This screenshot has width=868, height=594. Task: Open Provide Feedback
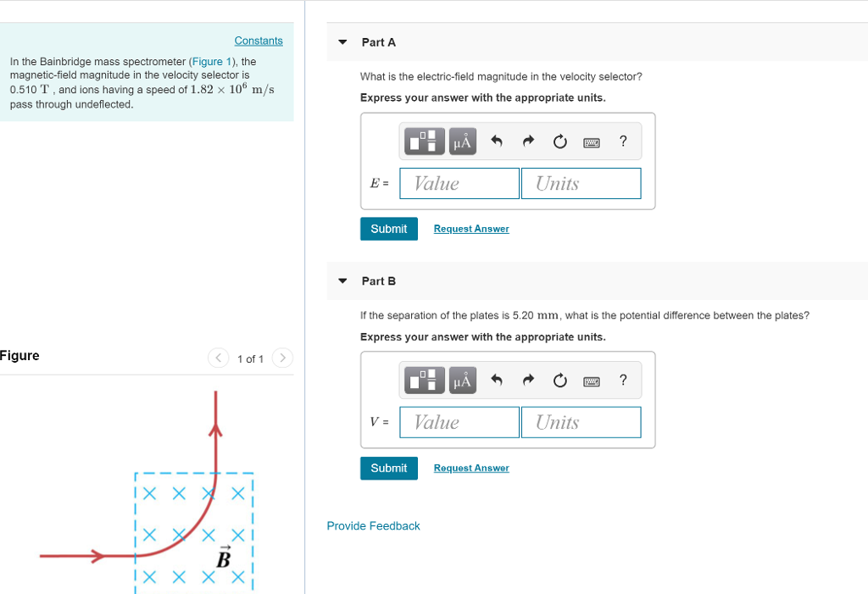(x=373, y=525)
